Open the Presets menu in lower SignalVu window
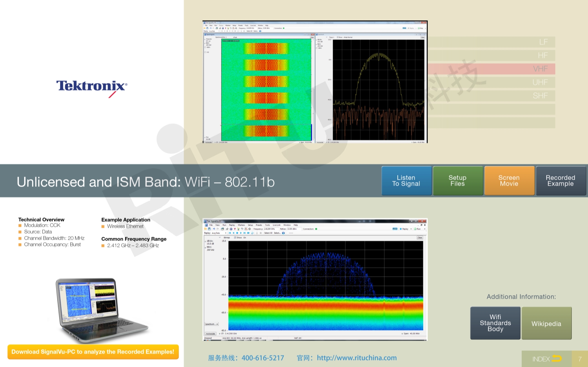The height and width of the screenshot is (367, 588). [259, 225]
